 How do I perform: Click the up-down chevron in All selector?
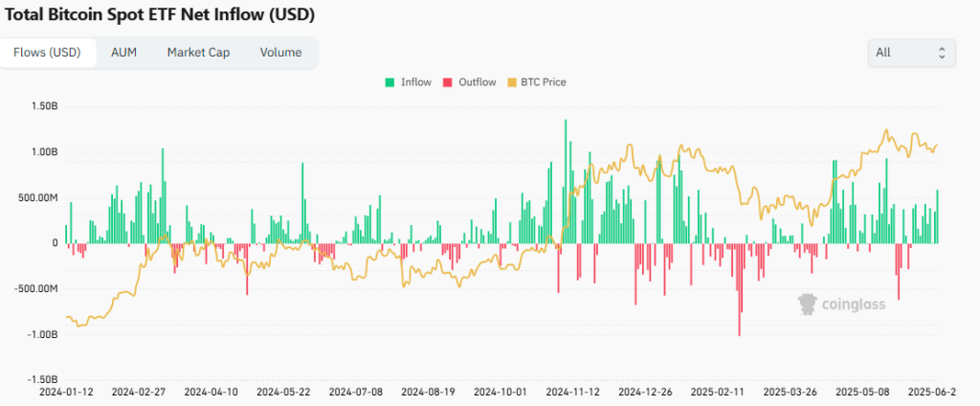(941, 53)
